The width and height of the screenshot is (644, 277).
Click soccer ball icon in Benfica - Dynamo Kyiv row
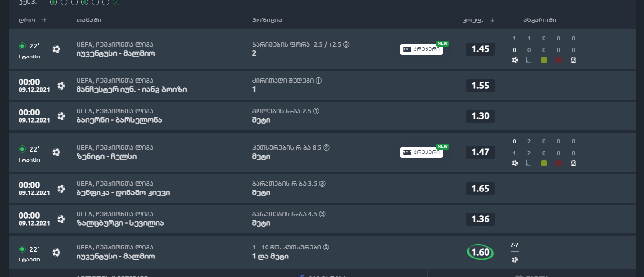pyautogui.click(x=61, y=189)
